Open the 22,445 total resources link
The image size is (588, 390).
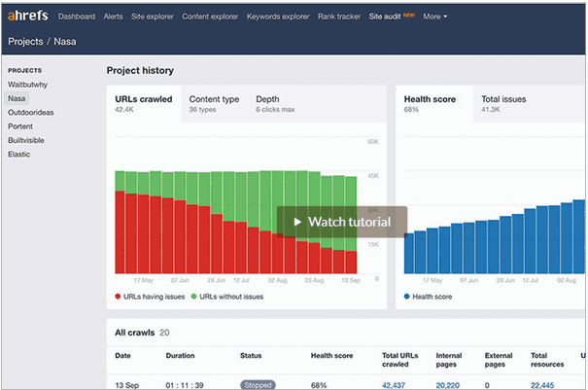click(542, 385)
